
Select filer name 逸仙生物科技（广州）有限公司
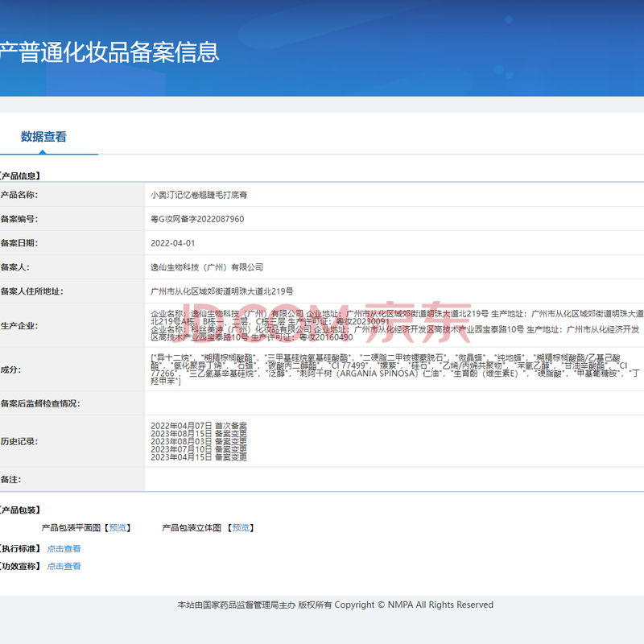(x=207, y=267)
